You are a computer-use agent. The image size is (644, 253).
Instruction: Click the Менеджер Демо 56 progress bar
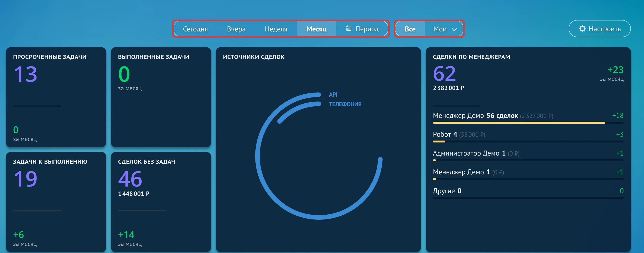(528, 123)
